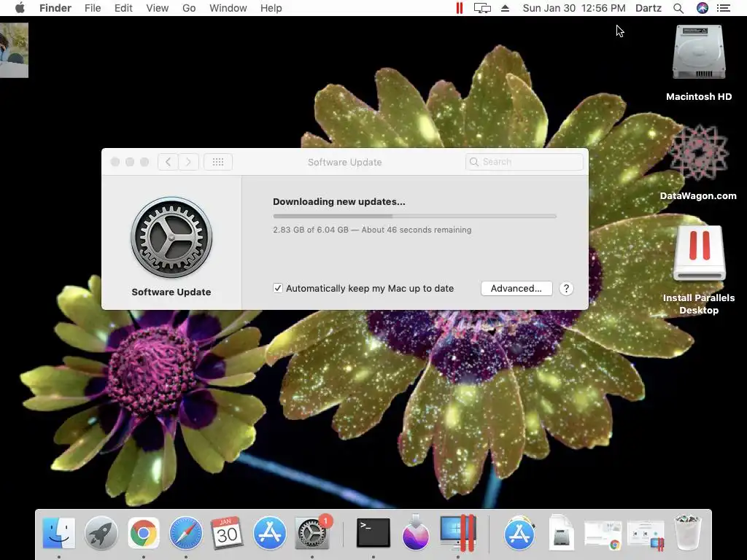Open System Preferences with badge in Dock
Viewport: 747px width, 560px height.
click(x=312, y=533)
